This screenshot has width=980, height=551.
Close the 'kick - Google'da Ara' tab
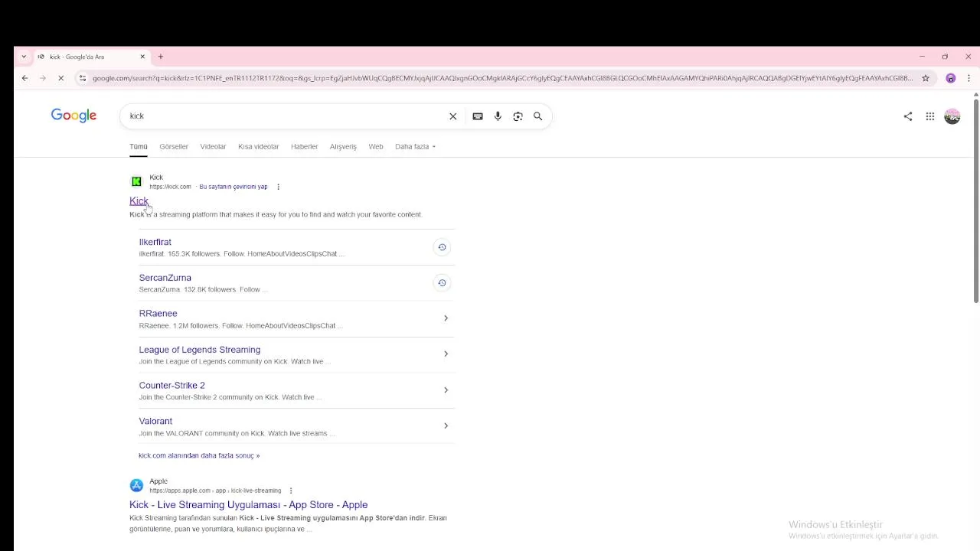point(142,57)
